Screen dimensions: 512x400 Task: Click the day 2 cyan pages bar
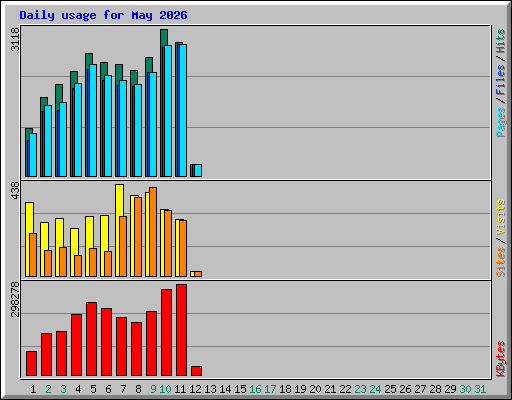tap(48, 141)
